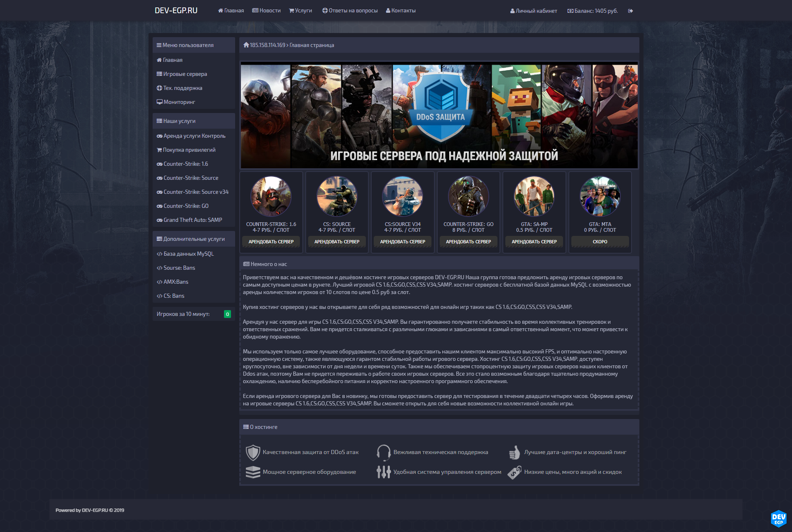The height and width of the screenshot is (532, 792).
Task: Open Игровые сервера in sidebar
Action: 194,74
